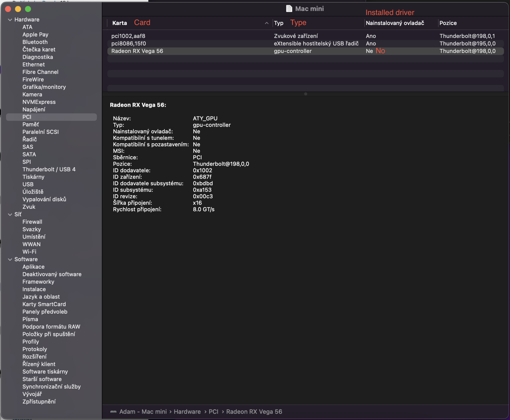Open Zpřístupnění sidebar entry
Image resolution: width=510 pixels, height=420 pixels.
pos(39,402)
